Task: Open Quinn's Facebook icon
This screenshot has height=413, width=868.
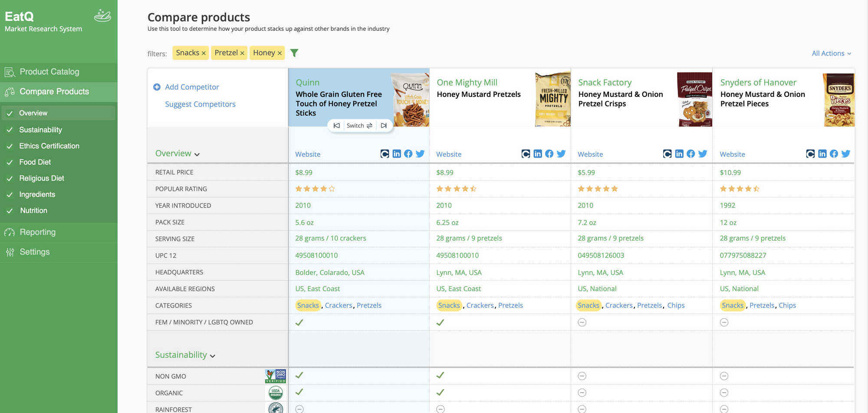Action: tap(408, 154)
